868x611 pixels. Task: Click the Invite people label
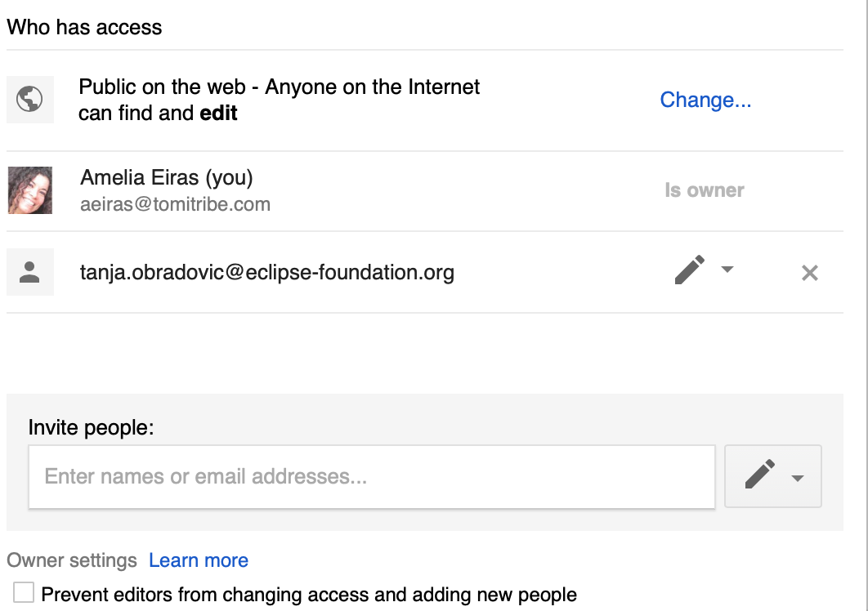tap(92, 427)
